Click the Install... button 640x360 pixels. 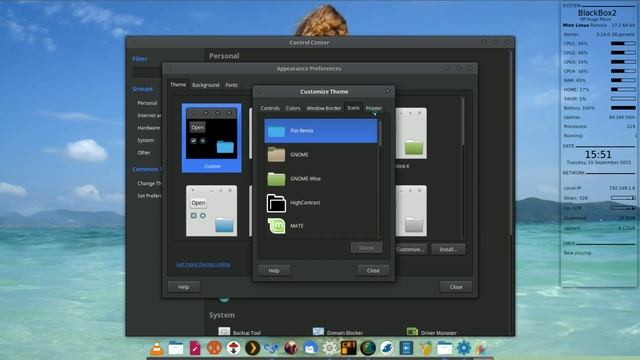click(x=448, y=249)
